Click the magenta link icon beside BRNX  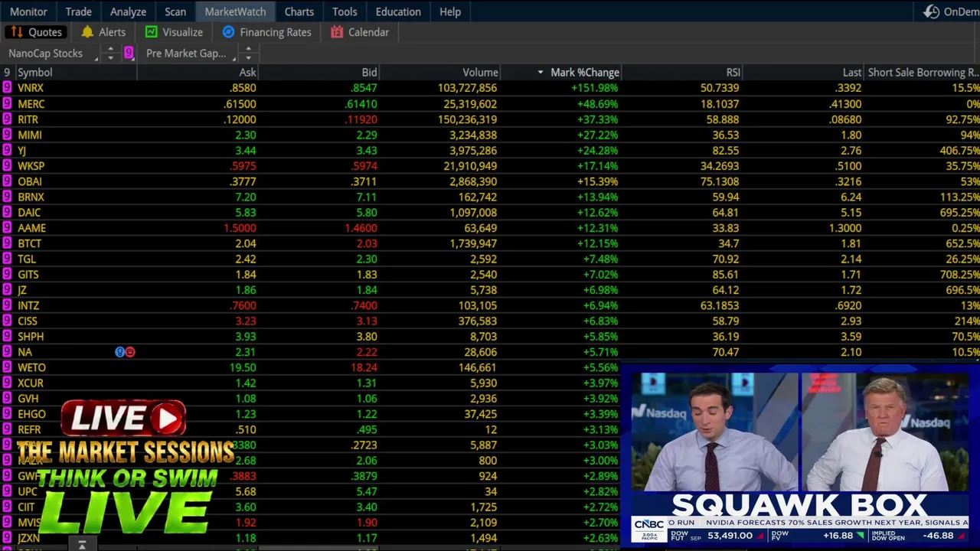[x=7, y=197]
